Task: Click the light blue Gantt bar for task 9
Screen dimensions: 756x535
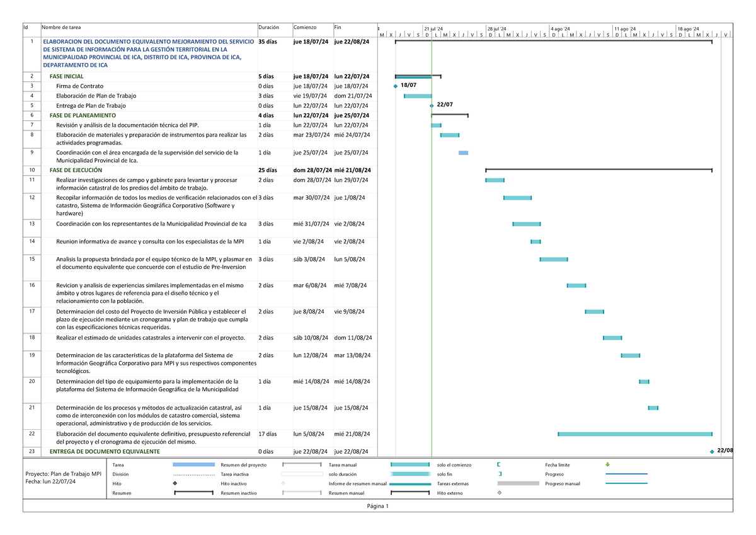Action: [463, 153]
